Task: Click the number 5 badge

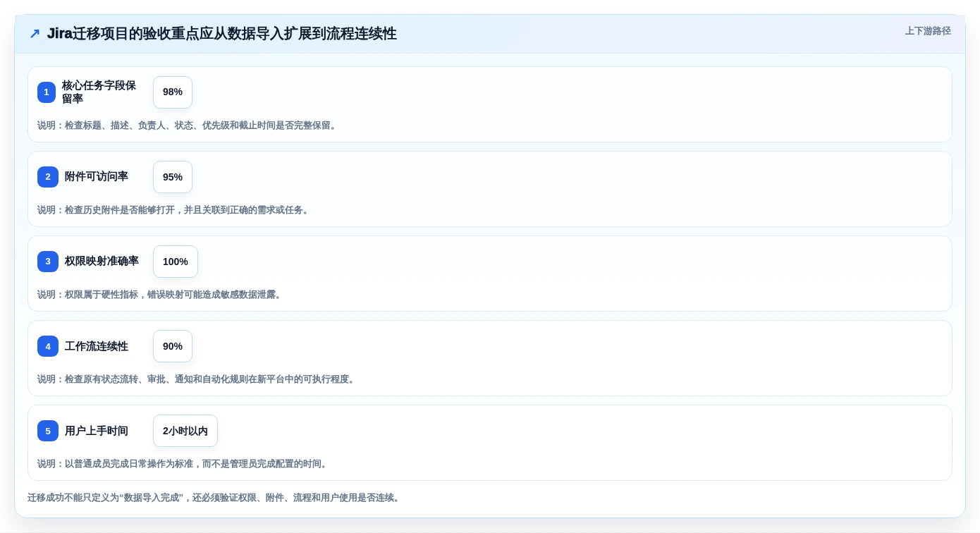Action: pos(48,431)
